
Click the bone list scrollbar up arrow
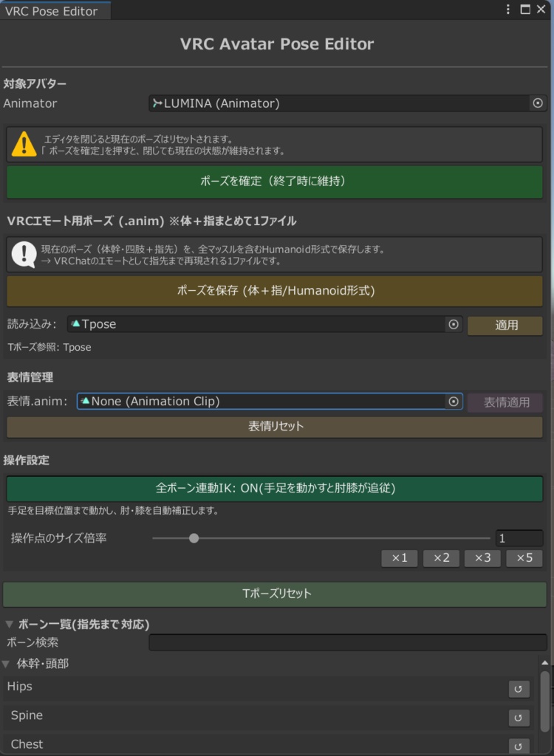[545, 663]
